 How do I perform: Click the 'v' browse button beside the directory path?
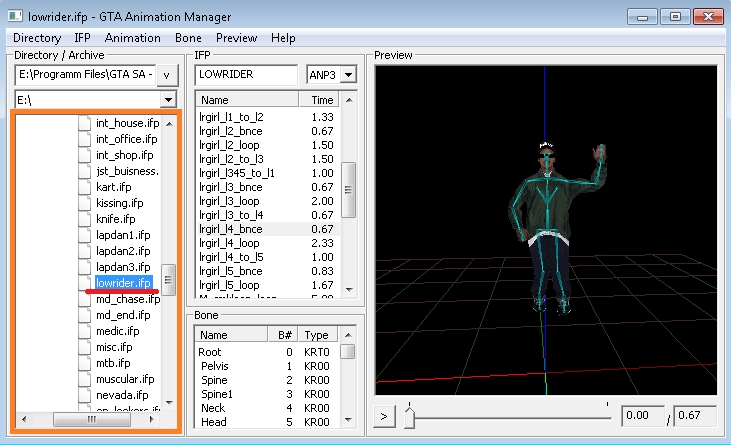pyautogui.click(x=169, y=75)
